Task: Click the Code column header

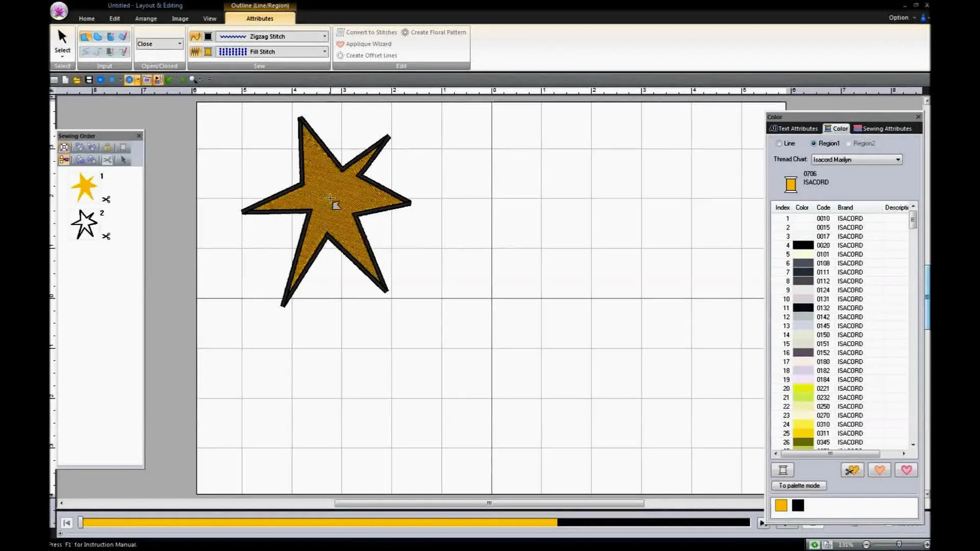Action: pyautogui.click(x=823, y=208)
